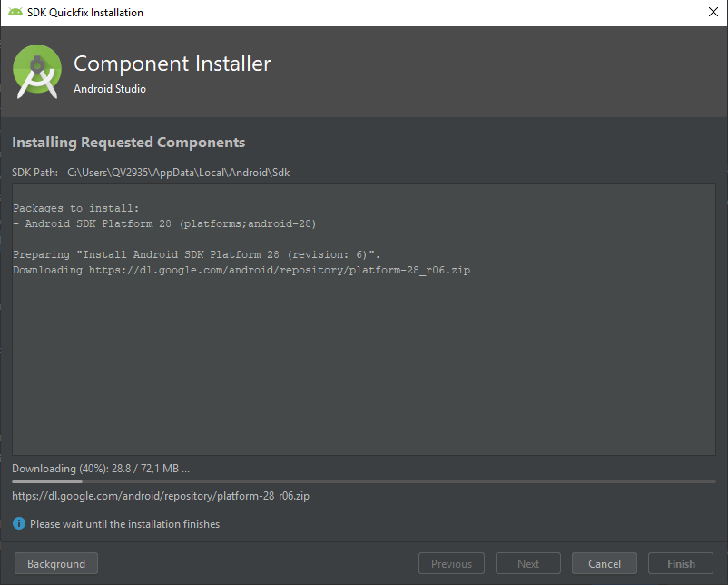This screenshot has width=728, height=585.
Task: Click the blue info icon
Action: coord(19,524)
